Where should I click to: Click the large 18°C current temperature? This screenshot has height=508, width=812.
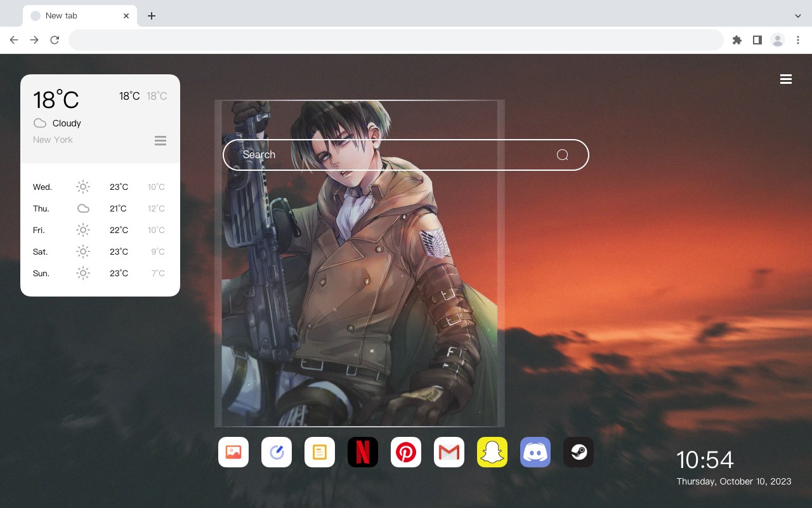click(56, 99)
